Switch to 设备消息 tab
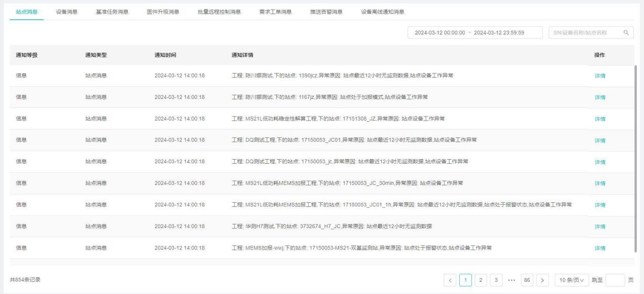 pos(66,12)
